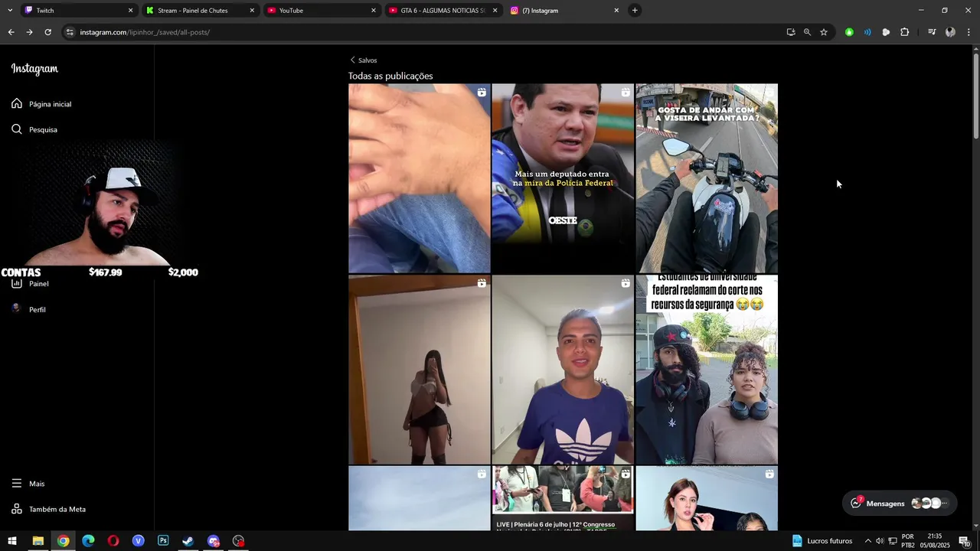The height and width of the screenshot is (551, 980).
Task: Open Opera from the taskbar
Action: click(113, 541)
